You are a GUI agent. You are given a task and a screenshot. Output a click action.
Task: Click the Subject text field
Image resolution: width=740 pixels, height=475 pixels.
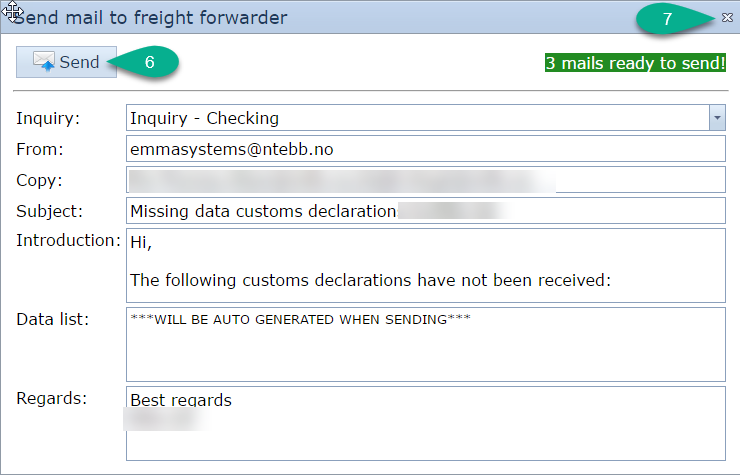pos(425,211)
